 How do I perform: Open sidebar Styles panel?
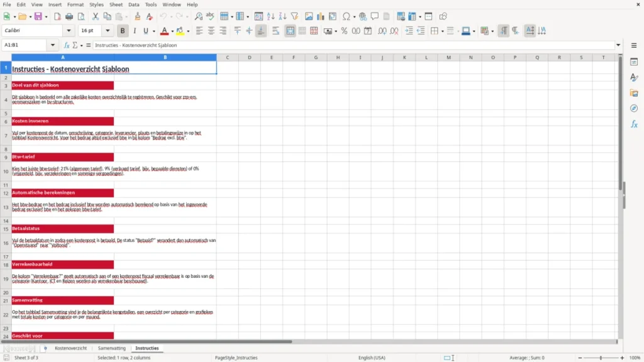[x=634, y=77]
